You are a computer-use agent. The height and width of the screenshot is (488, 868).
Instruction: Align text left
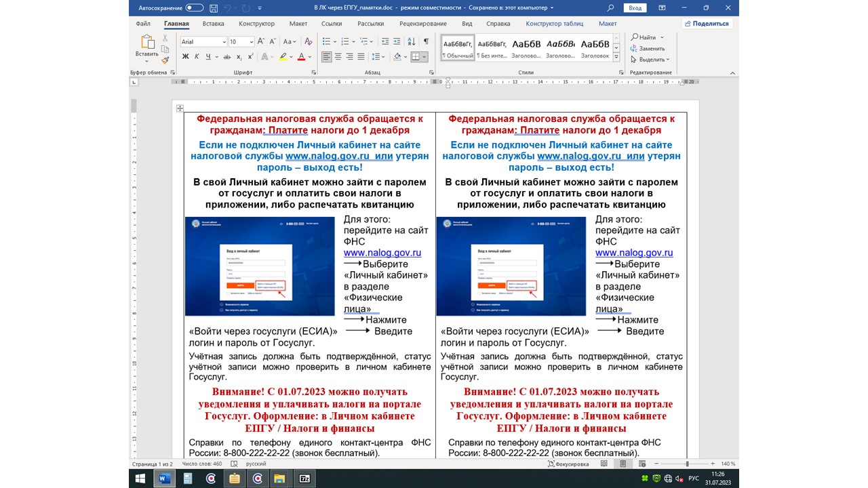coord(327,57)
